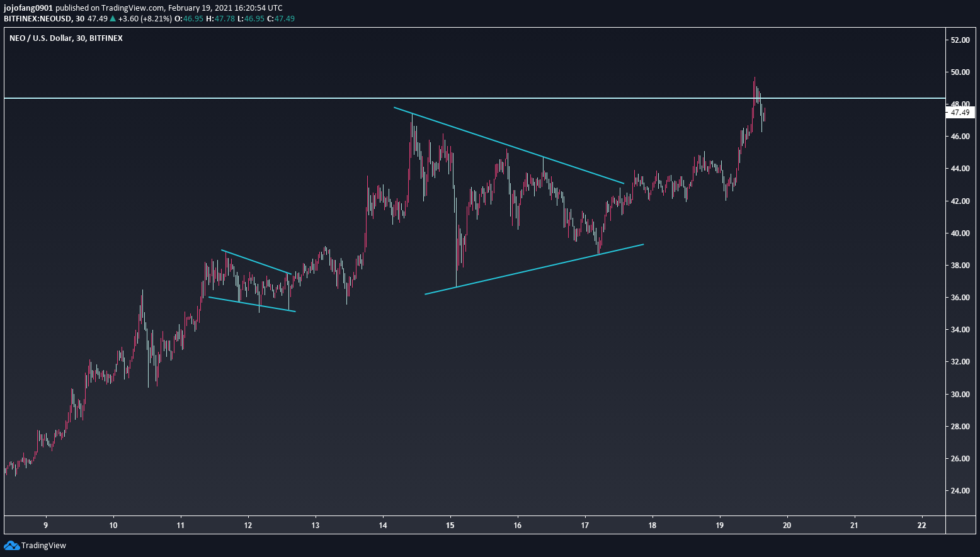
Task: Click the 52.00 price axis label
Action: coord(960,40)
